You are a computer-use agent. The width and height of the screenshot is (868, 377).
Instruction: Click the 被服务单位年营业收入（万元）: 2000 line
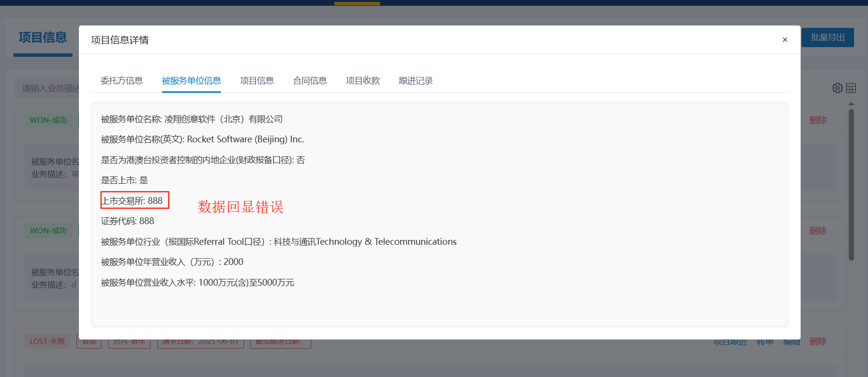pyautogui.click(x=172, y=262)
